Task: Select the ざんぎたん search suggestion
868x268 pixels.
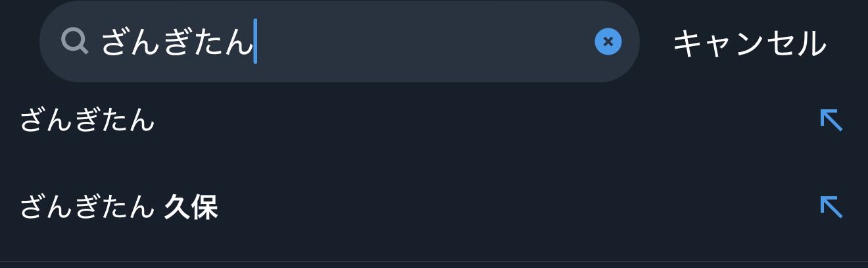Action: click(x=87, y=121)
